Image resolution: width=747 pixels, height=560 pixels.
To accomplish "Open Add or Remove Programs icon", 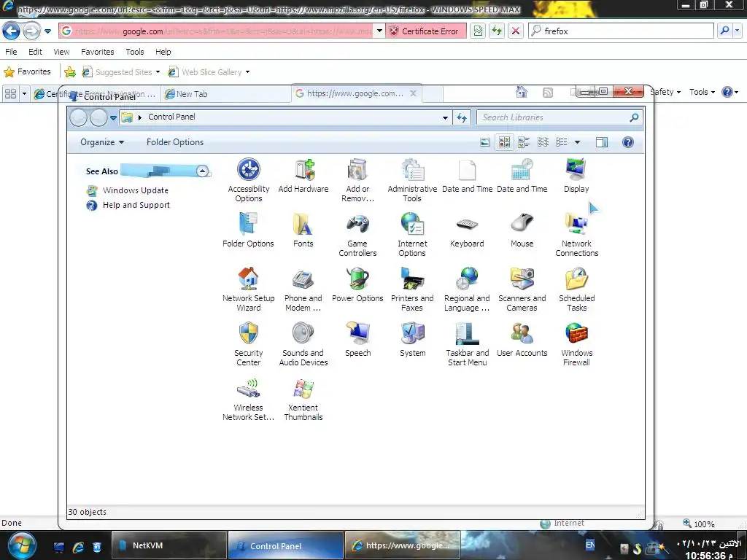I will tap(357, 180).
